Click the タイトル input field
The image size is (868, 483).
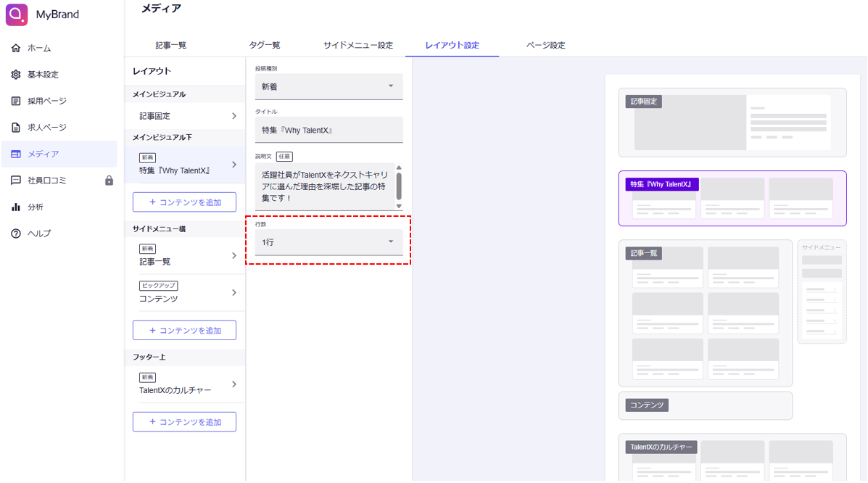328,131
